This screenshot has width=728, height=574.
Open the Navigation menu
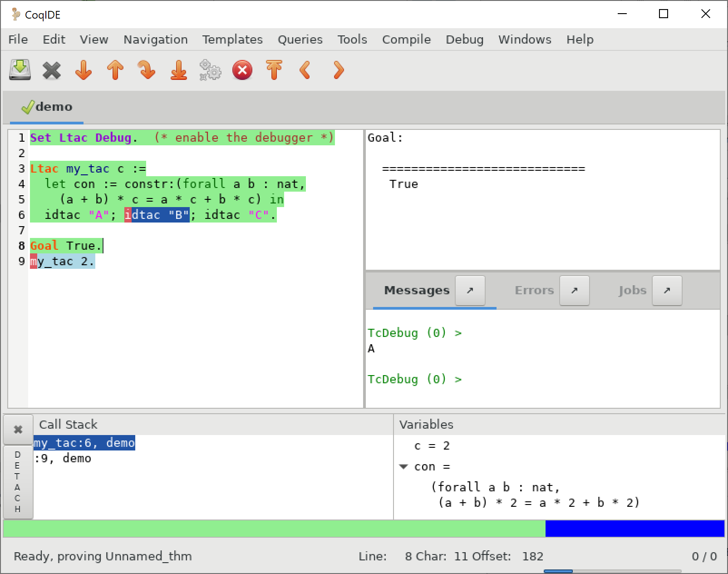(x=155, y=40)
